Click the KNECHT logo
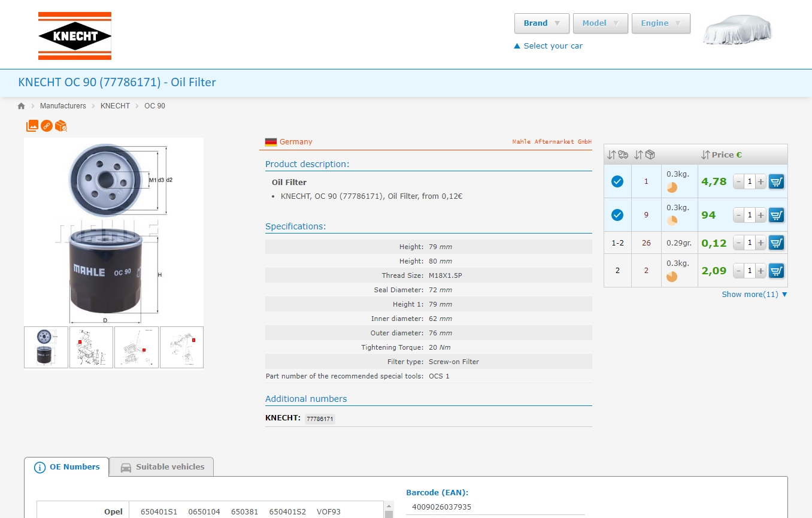 [75, 36]
